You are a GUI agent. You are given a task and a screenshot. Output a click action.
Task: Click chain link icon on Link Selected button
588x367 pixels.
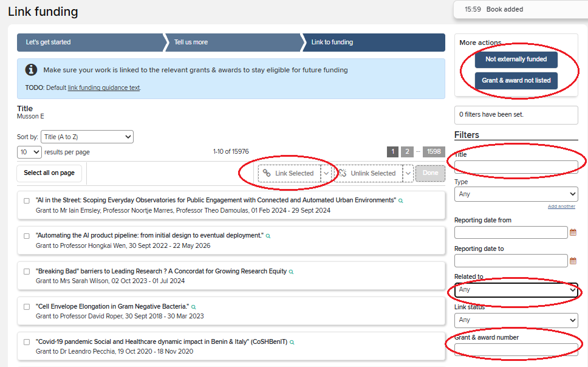point(267,173)
